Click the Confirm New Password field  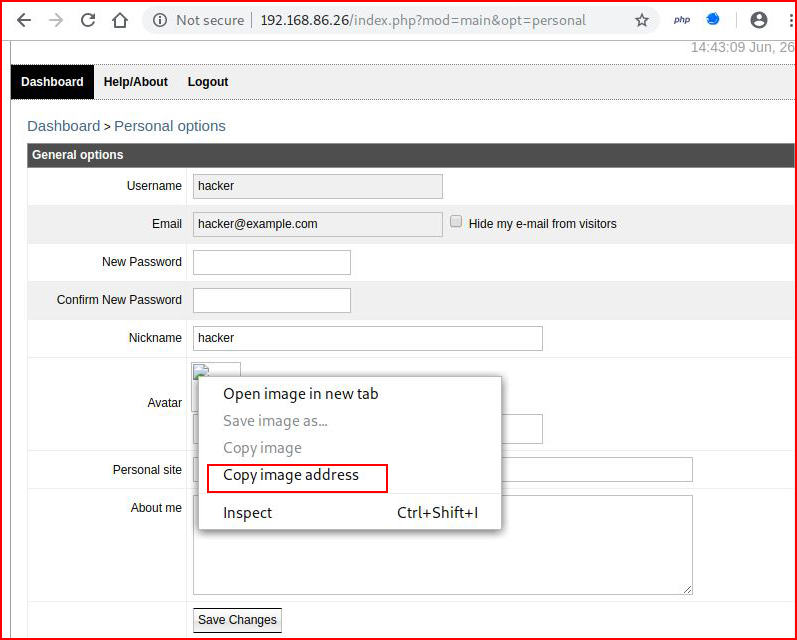click(x=272, y=300)
